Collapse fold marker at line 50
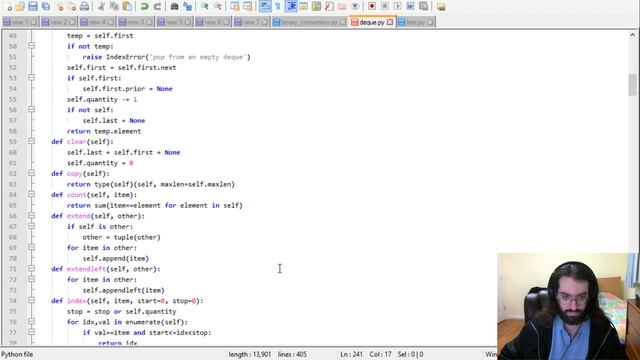Viewport: 640px width, 360px height. pyautogui.click(x=31, y=46)
